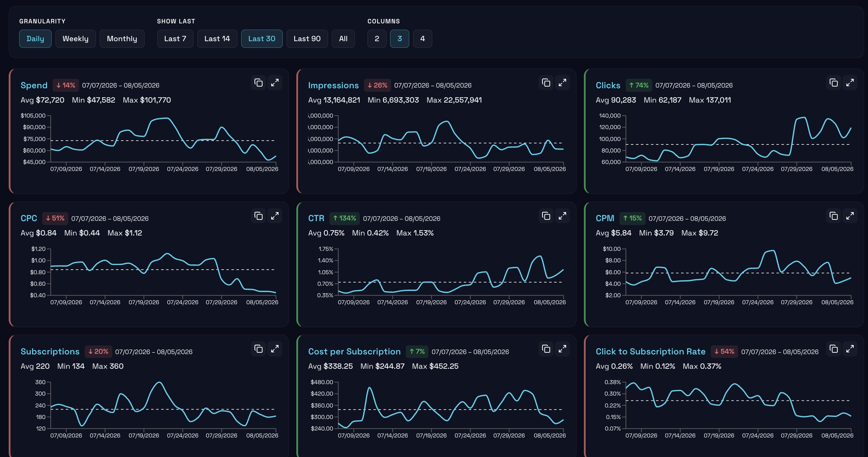Screen dimensions: 868x457
Task: Copy the Impressions chart
Action: coord(546,83)
